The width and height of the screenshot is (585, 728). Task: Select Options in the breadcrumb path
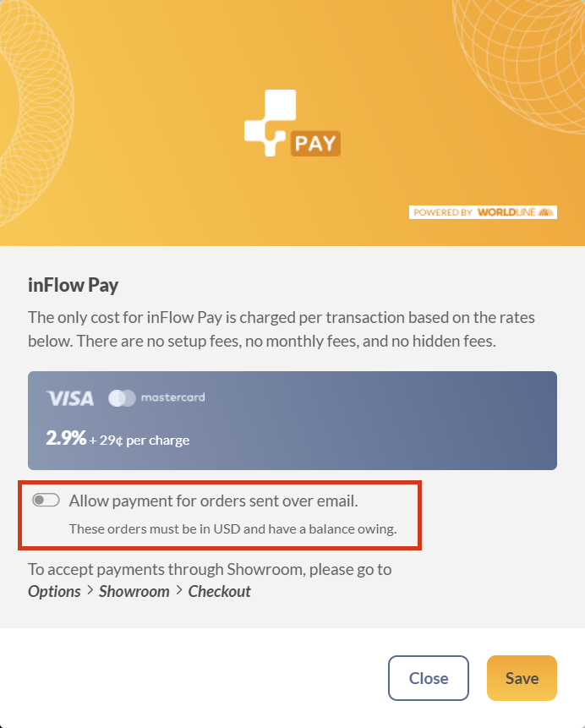pyautogui.click(x=54, y=592)
